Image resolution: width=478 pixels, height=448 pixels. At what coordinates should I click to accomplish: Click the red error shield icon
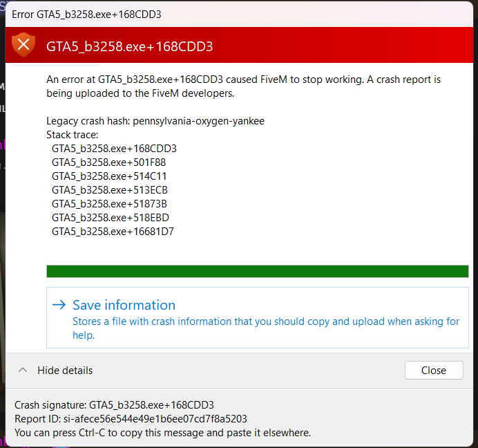coord(23,45)
